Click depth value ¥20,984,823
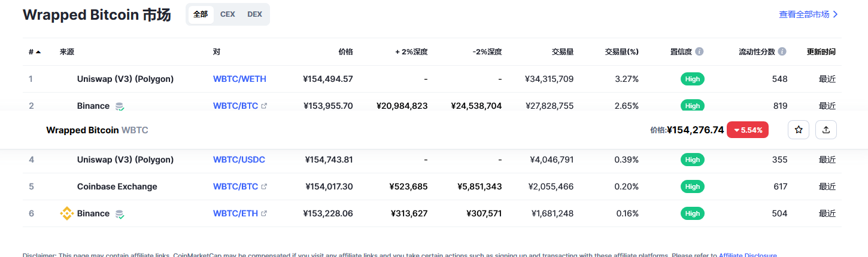The width and height of the screenshot is (868, 257). [x=402, y=106]
